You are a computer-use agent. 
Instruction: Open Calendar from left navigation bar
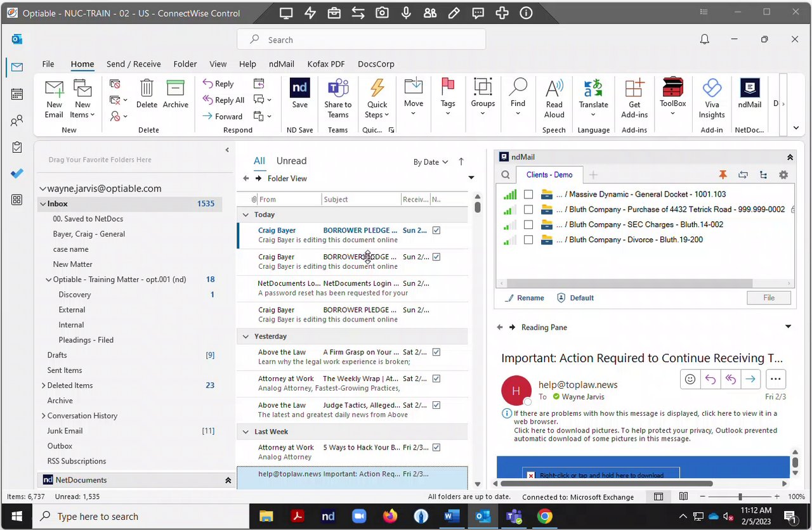coord(17,94)
